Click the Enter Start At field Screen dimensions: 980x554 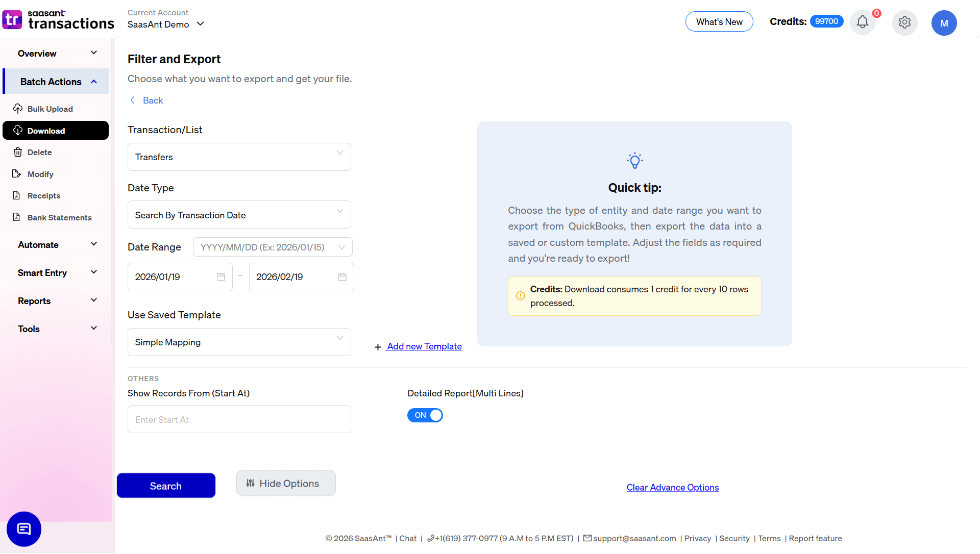pos(239,419)
